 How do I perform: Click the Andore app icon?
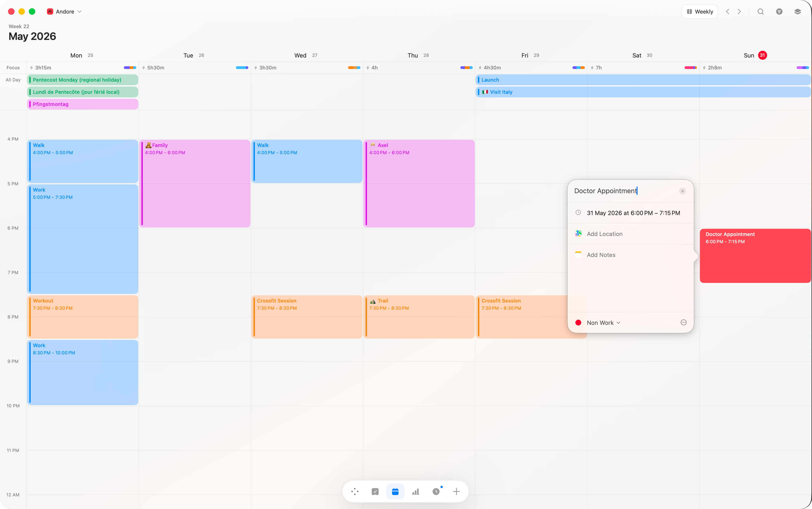[50, 11]
